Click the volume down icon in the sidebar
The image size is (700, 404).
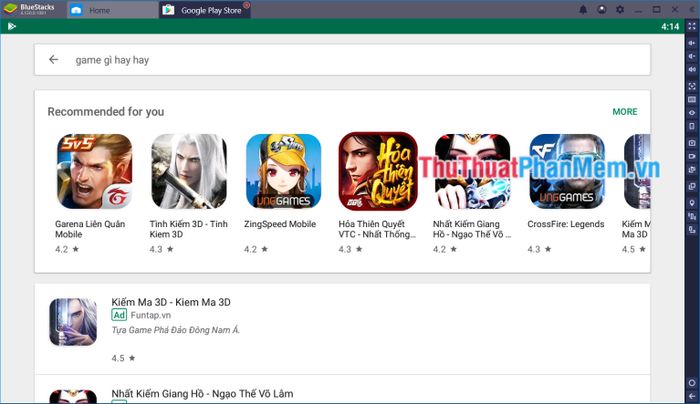point(692,56)
